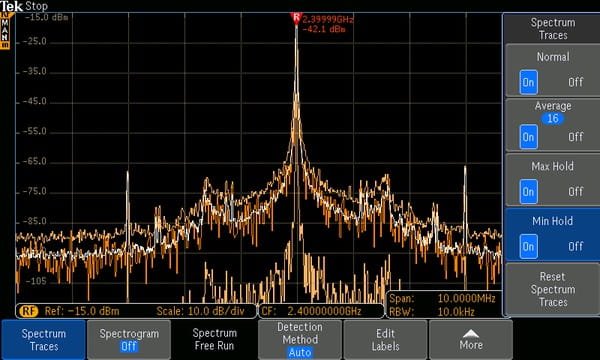
Task: Enable Max Hold On
Action: coord(528,191)
